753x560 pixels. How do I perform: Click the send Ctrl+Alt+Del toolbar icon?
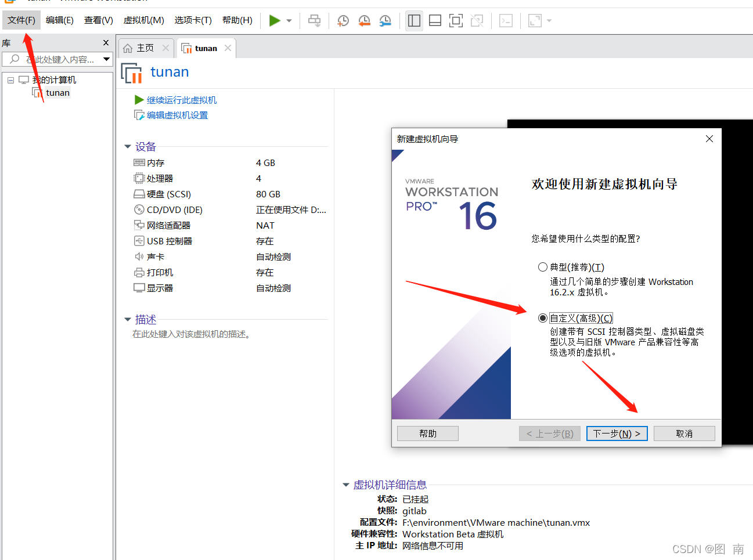click(x=314, y=21)
